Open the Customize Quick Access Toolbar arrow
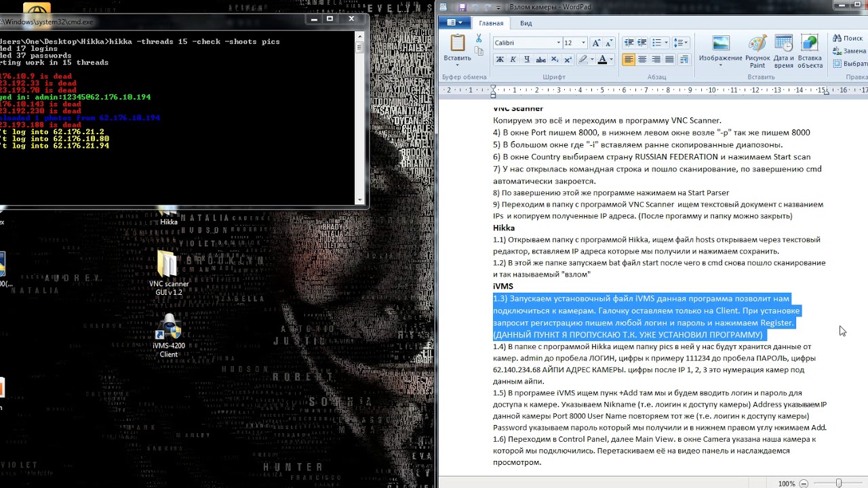The image size is (868, 488). (498, 7)
